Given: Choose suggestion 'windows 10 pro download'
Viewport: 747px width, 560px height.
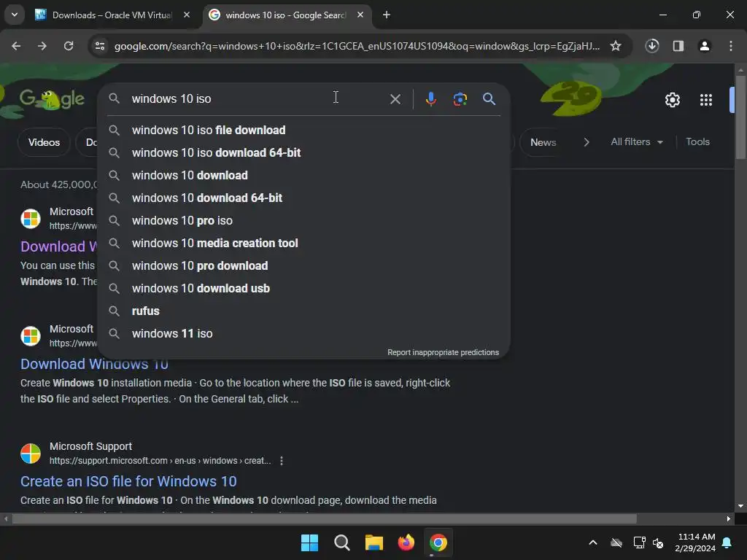Looking at the screenshot, I should 304,265.
